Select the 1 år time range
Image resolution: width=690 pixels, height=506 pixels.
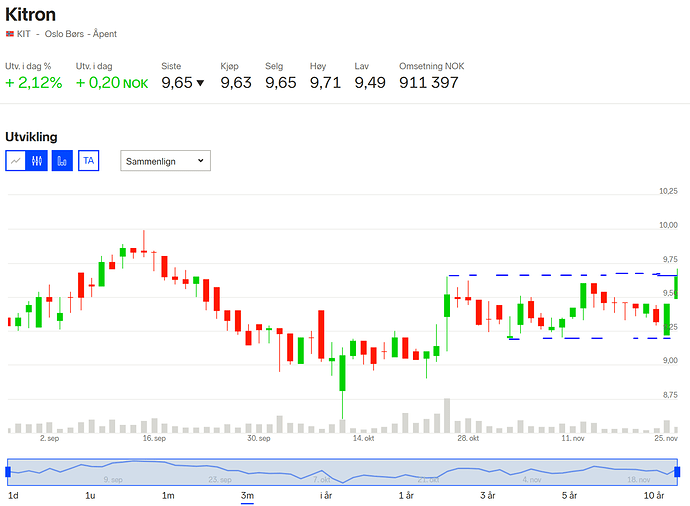click(x=407, y=495)
